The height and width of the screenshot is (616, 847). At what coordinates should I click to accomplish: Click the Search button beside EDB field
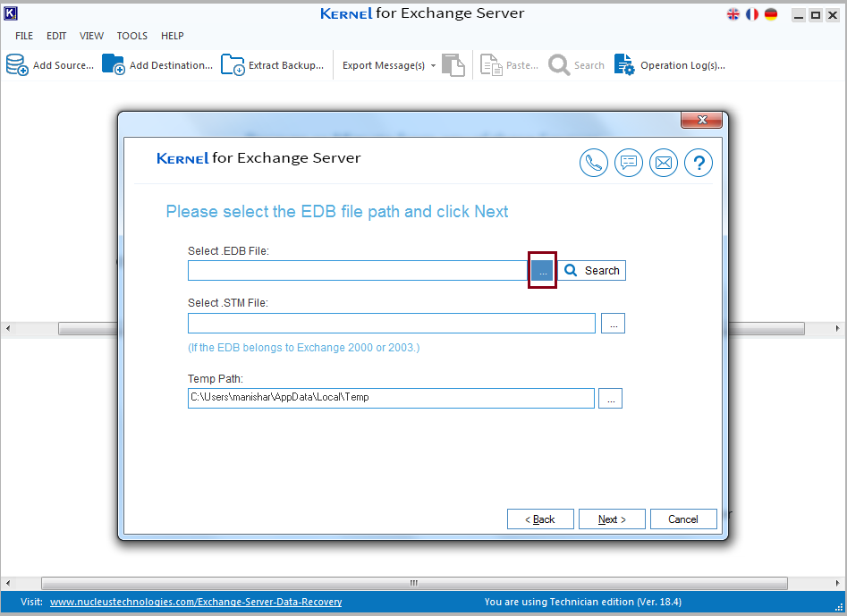coord(592,271)
